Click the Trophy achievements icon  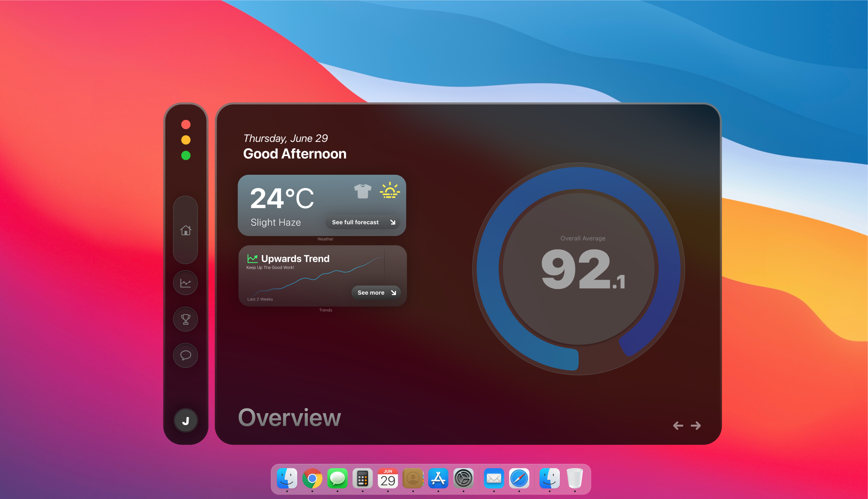185,319
